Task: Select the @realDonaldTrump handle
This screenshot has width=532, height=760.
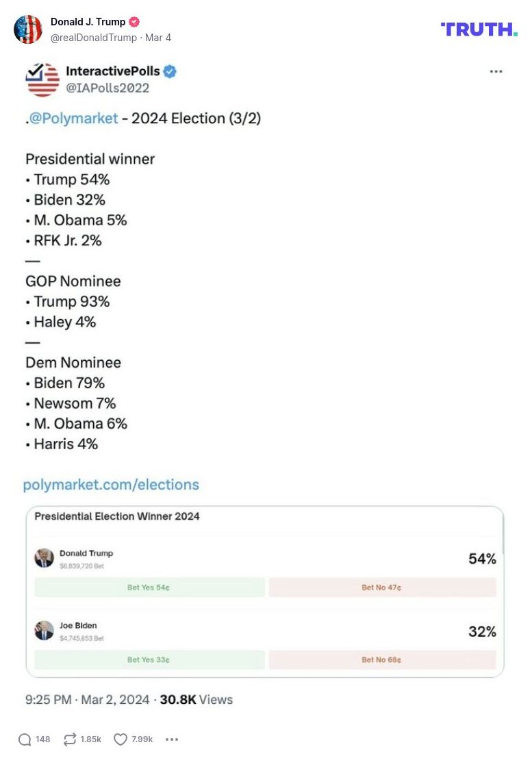Action: pos(94,38)
